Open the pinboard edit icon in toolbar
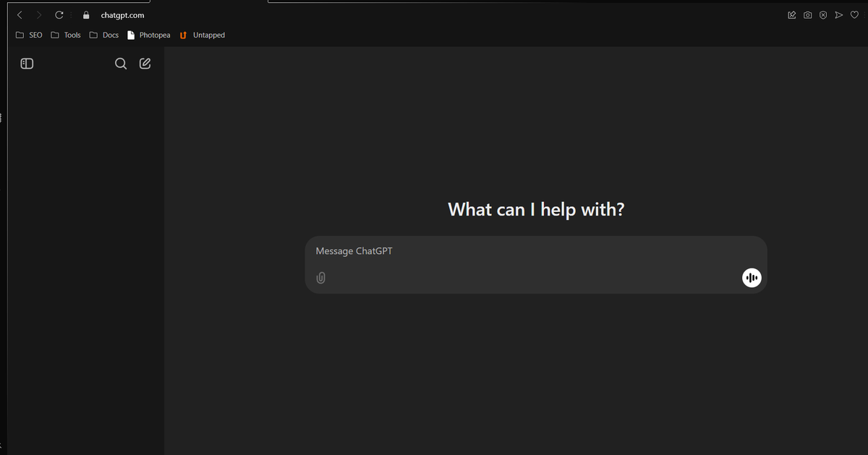This screenshot has height=455, width=868. (792, 14)
